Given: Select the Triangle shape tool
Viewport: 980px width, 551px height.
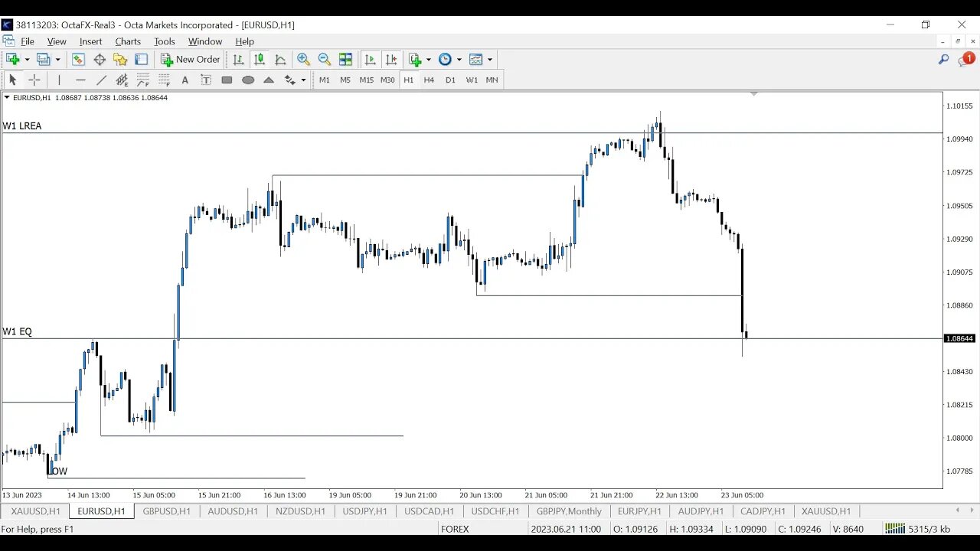Looking at the screenshot, I should [x=269, y=80].
